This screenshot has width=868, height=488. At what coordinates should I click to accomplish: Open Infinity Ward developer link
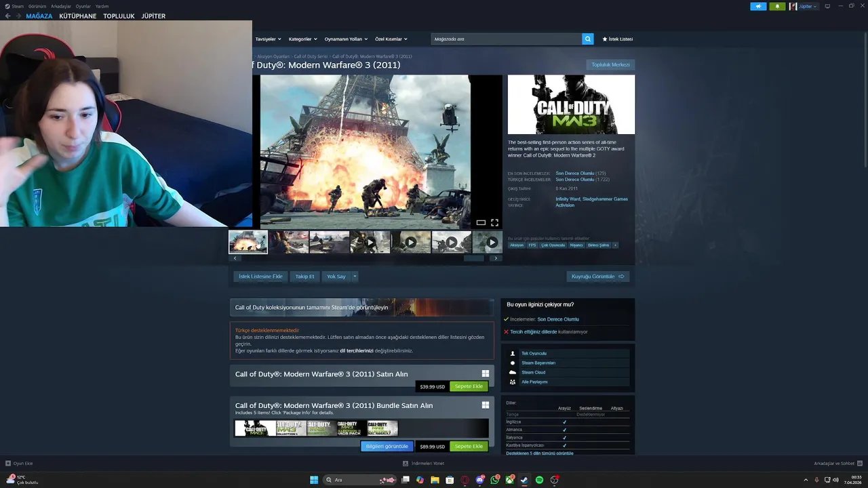[568, 199]
